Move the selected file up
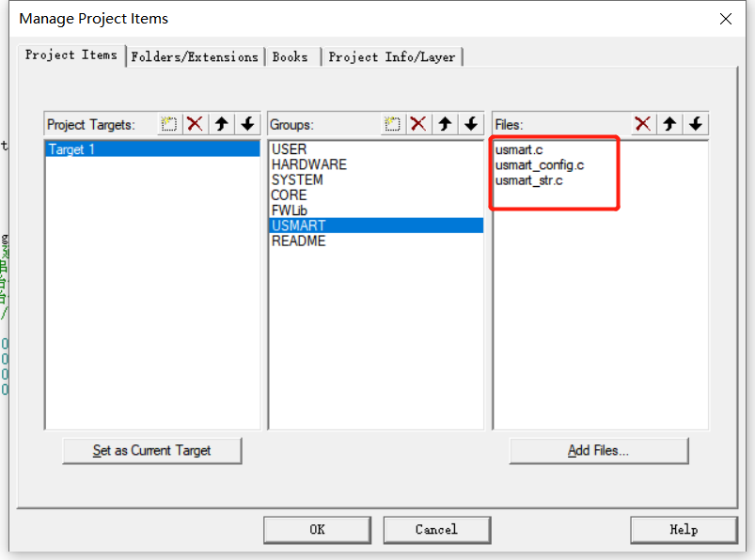The width and height of the screenshot is (755, 560). click(669, 124)
